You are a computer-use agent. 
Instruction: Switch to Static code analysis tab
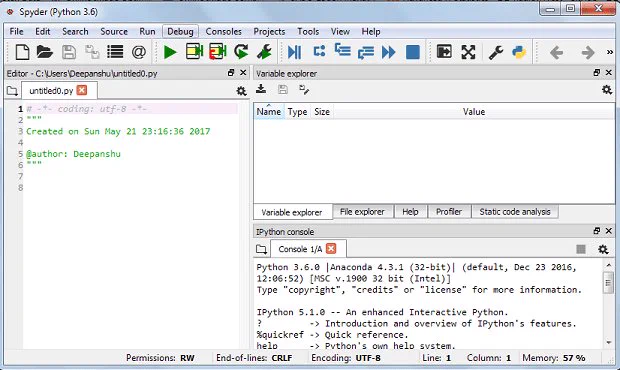click(515, 212)
